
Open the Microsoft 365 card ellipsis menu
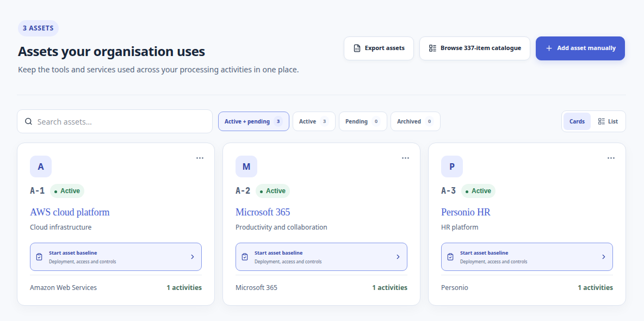click(405, 158)
